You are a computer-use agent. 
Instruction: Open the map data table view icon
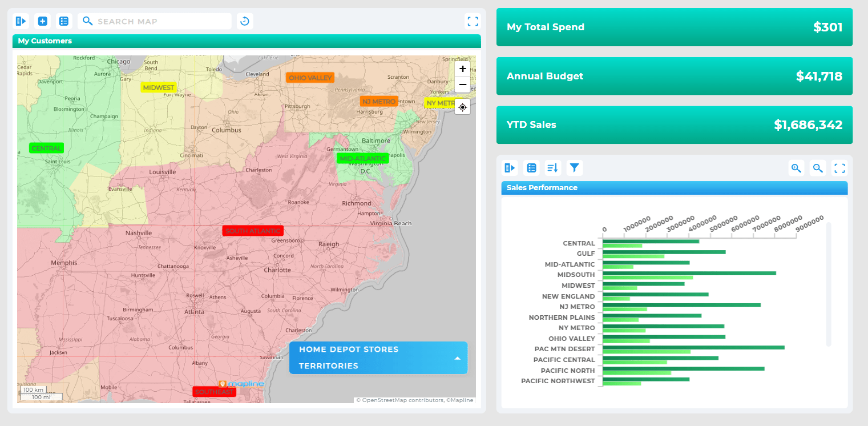tap(64, 21)
